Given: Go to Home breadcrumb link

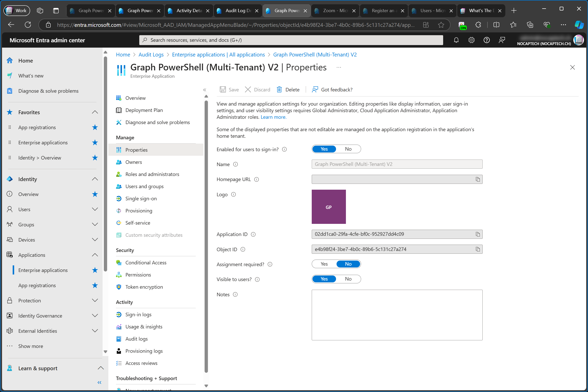Looking at the screenshot, I should [x=123, y=55].
